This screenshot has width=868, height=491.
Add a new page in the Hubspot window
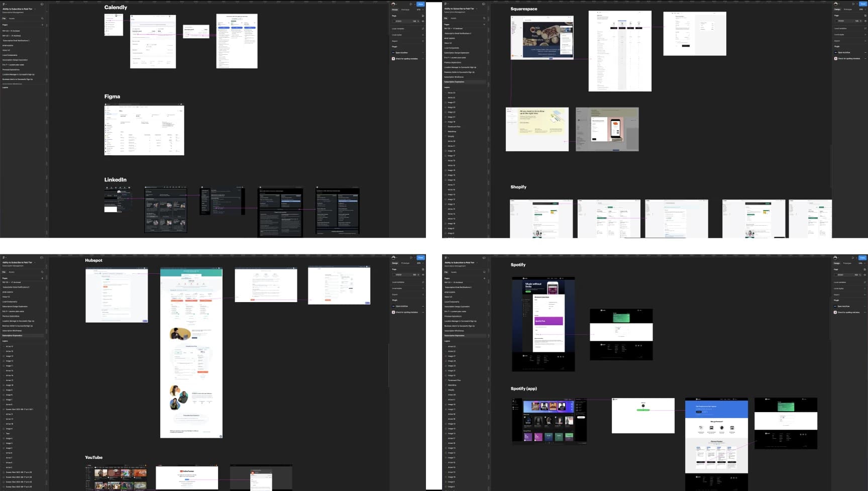pyautogui.click(x=42, y=278)
